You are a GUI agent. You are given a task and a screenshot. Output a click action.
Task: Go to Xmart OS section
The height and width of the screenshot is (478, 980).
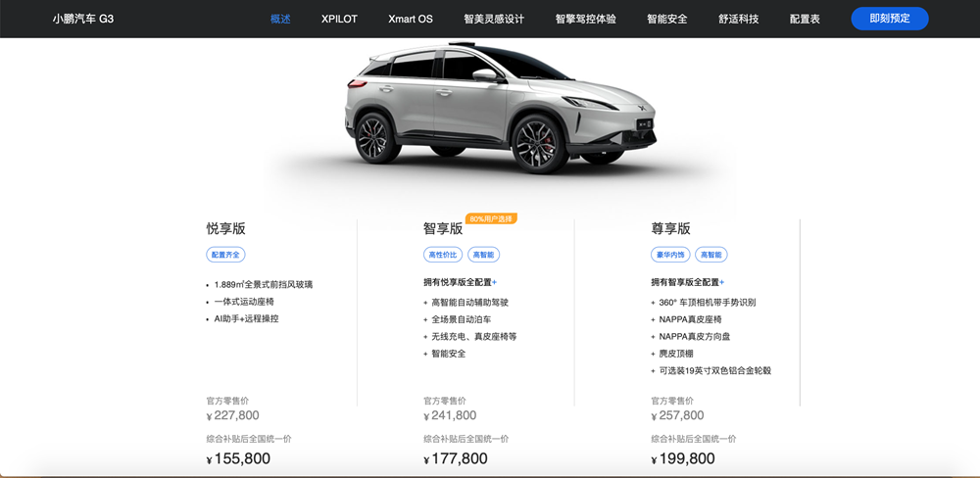(410, 19)
